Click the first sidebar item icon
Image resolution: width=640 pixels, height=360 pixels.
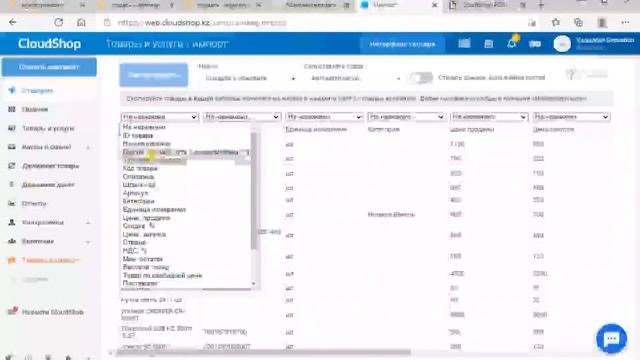pos(12,90)
